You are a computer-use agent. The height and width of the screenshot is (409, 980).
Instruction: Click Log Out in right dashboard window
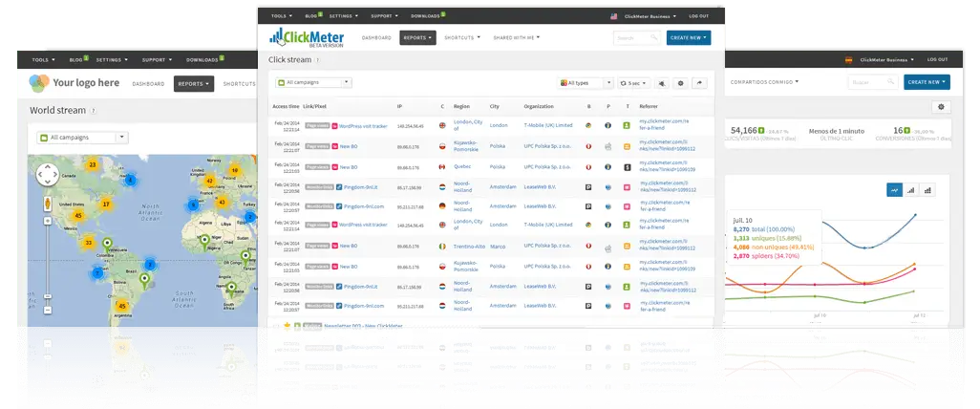[938, 59]
